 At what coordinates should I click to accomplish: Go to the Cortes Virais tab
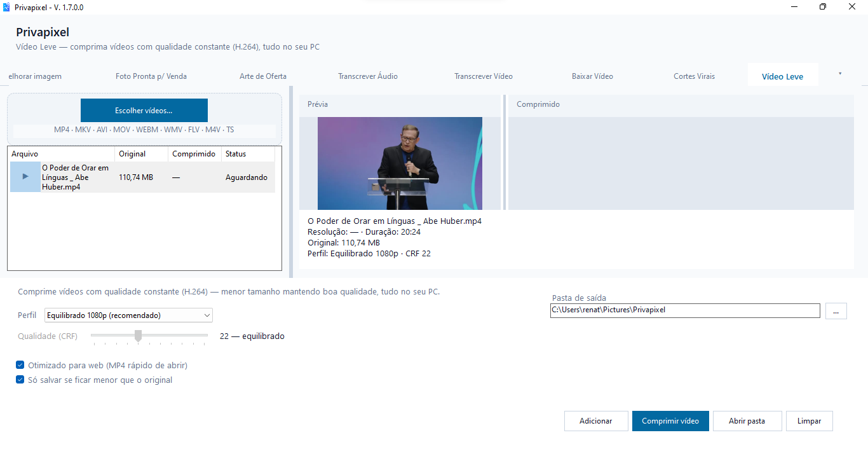click(x=694, y=76)
